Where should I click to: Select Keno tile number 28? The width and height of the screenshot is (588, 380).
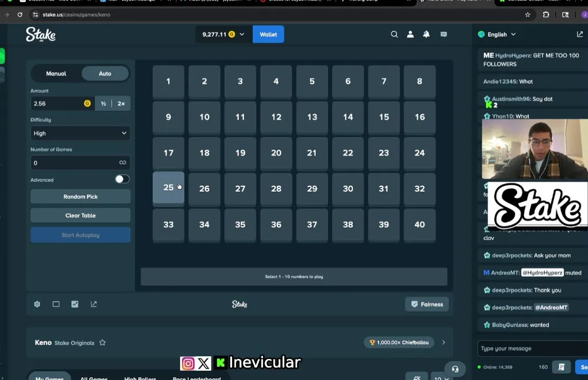point(276,189)
